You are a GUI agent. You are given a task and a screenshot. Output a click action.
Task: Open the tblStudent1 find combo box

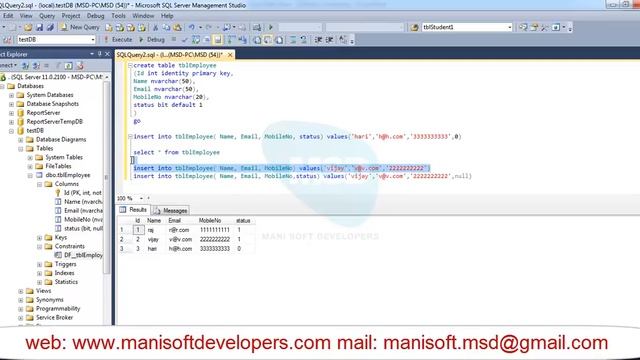[510, 27]
